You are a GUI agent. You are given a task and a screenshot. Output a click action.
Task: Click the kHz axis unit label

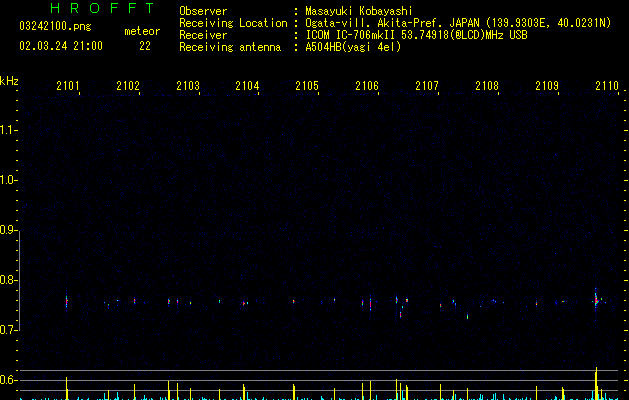(x=9, y=81)
